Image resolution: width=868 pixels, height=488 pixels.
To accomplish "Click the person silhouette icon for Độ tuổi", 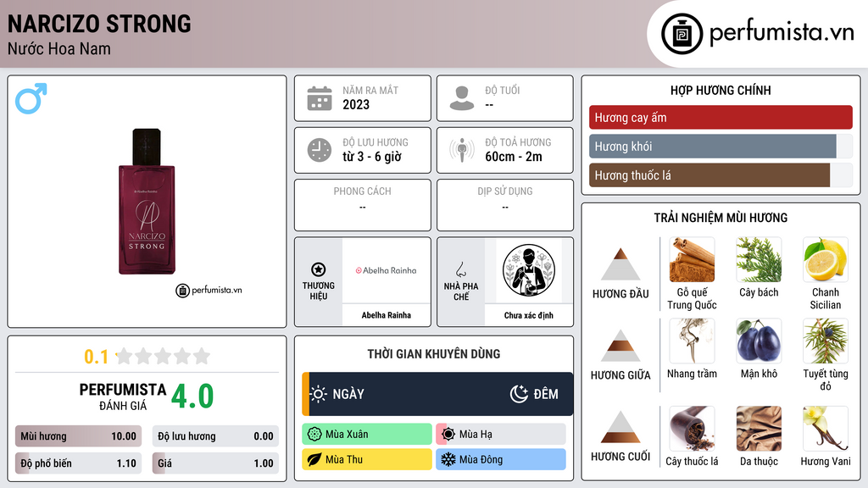I will pyautogui.click(x=462, y=98).
